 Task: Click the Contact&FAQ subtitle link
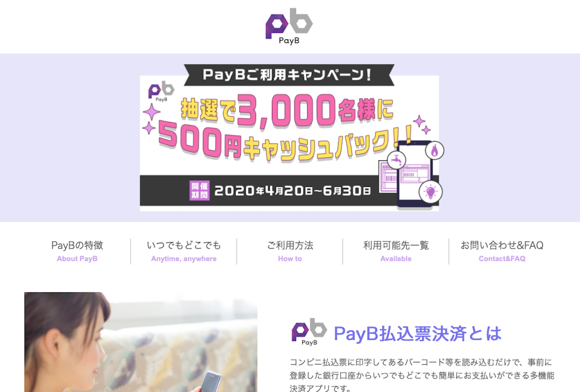pyautogui.click(x=502, y=259)
